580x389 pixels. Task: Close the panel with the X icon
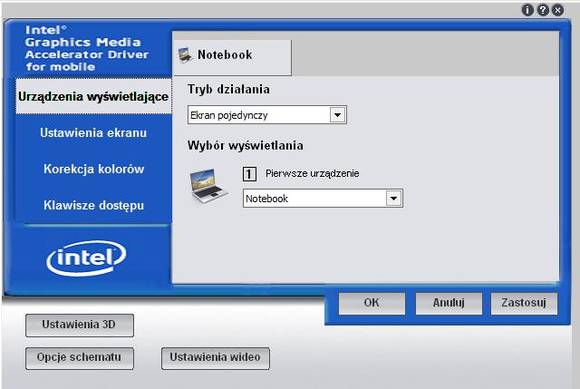(x=558, y=10)
